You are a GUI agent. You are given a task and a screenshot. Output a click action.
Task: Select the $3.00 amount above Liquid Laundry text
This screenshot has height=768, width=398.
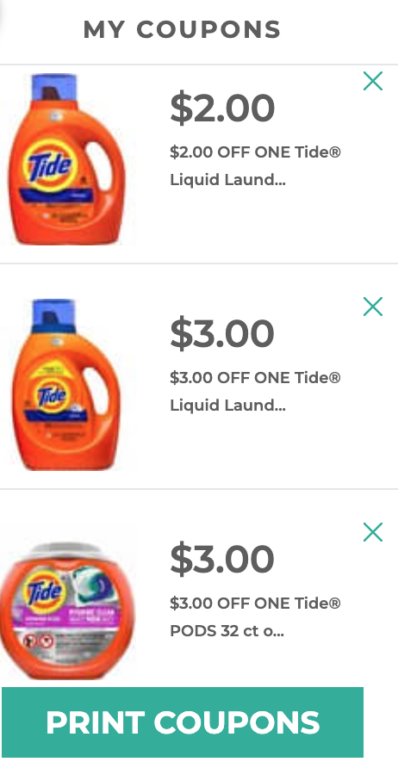[222, 334]
